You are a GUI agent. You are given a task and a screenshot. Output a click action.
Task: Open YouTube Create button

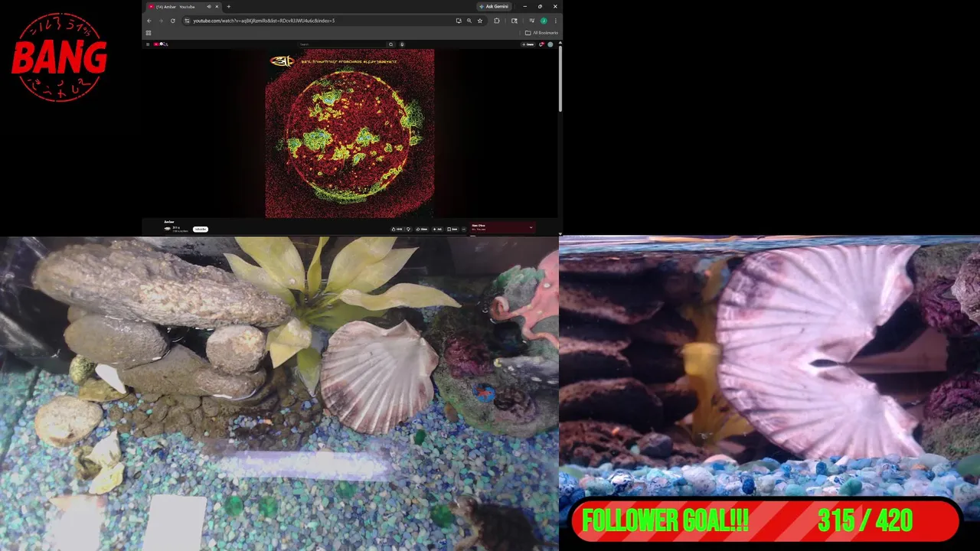click(x=528, y=44)
